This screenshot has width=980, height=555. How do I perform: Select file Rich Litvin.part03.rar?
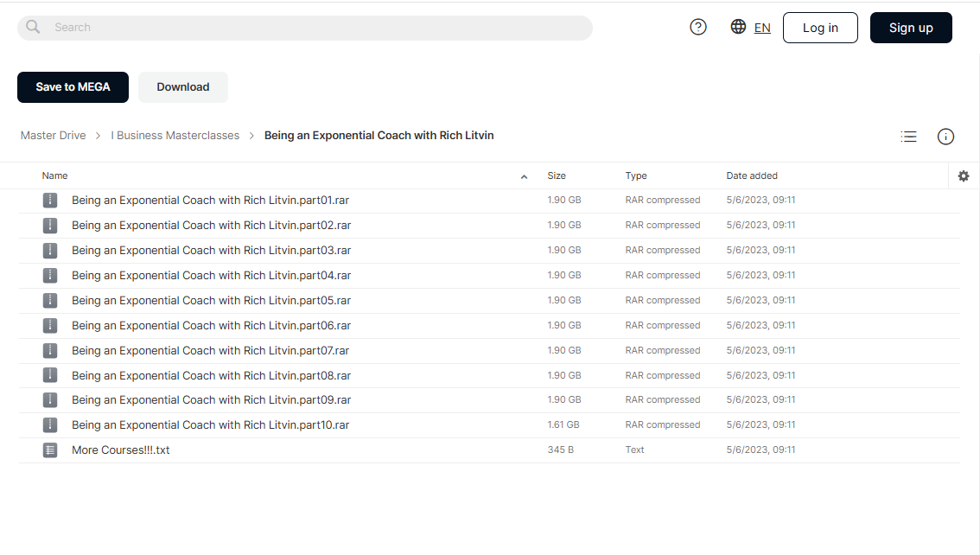(211, 250)
